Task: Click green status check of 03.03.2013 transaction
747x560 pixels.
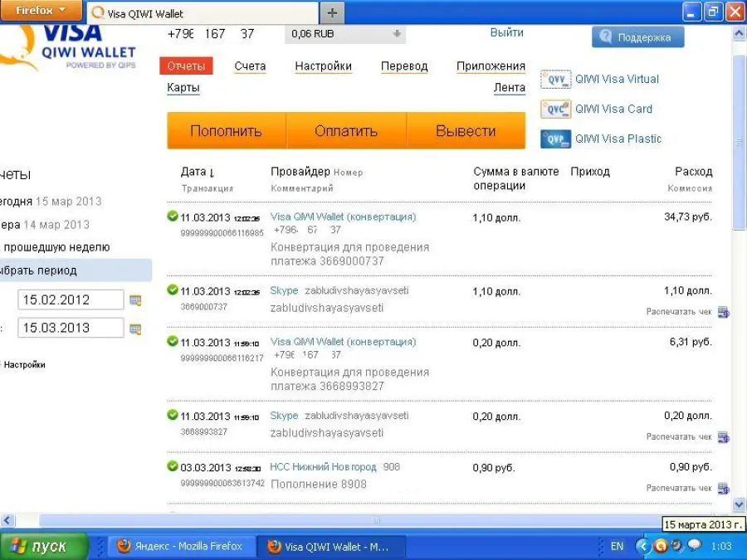Action: click(173, 466)
